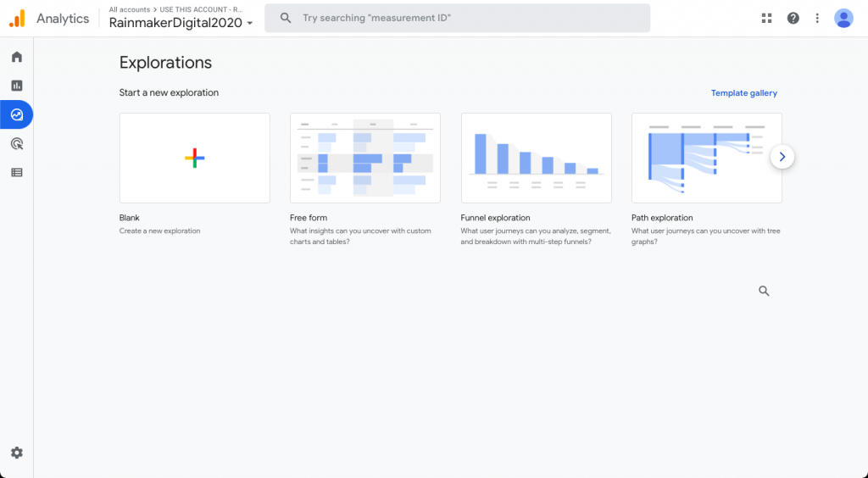This screenshot has width=868, height=478.
Task: Click the Analytics logo
Action: click(17, 18)
